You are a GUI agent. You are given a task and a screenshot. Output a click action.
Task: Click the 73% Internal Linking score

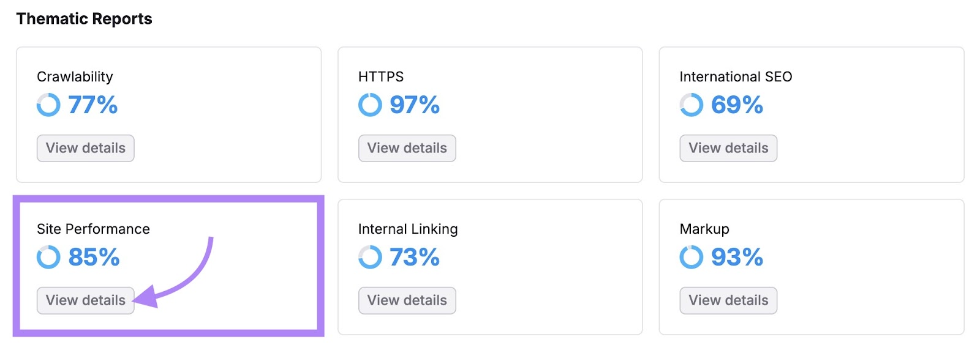pos(415,257)
